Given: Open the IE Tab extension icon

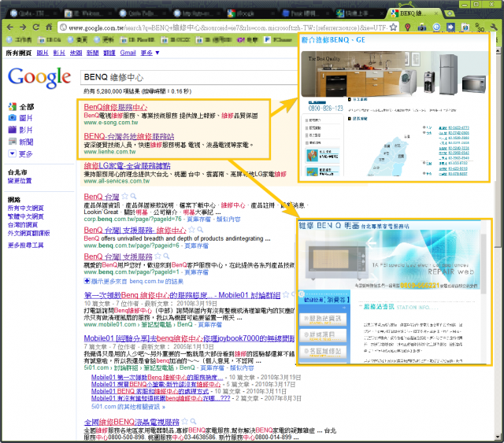Looking at the screenshot, I should tap(465, 28).
